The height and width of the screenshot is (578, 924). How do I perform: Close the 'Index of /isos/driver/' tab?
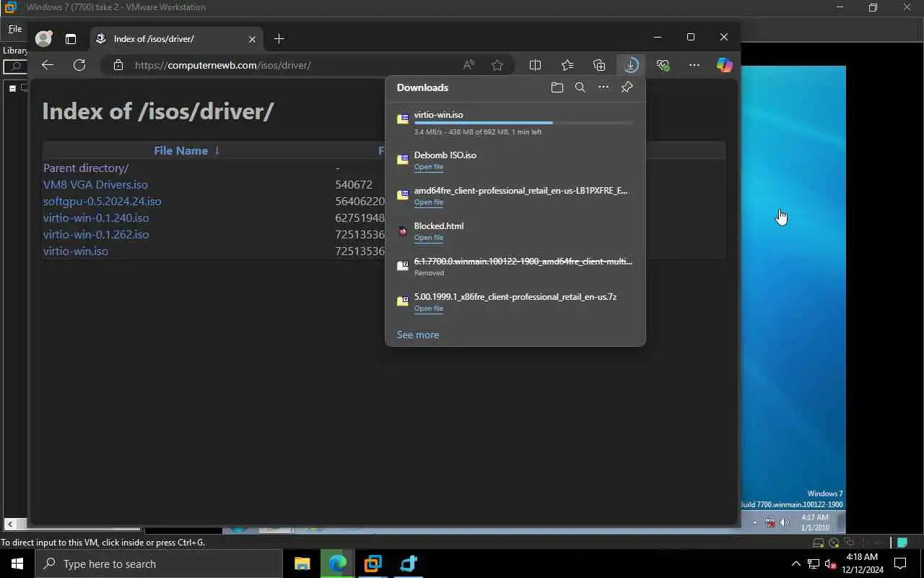point(253,39)
